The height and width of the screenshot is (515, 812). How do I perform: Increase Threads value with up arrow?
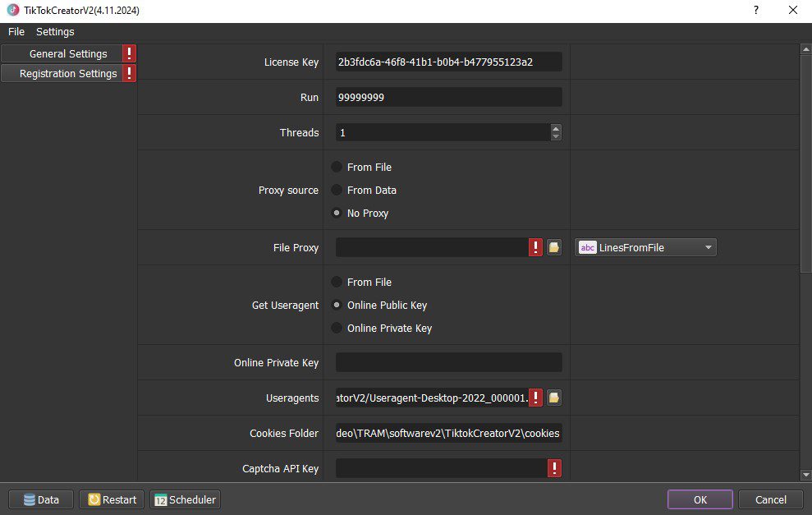[x=556, y=128]
